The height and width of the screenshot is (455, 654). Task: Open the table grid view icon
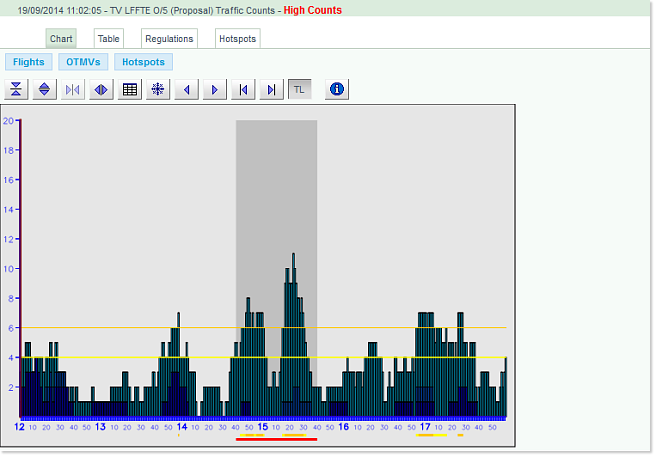tap(129, 90)
